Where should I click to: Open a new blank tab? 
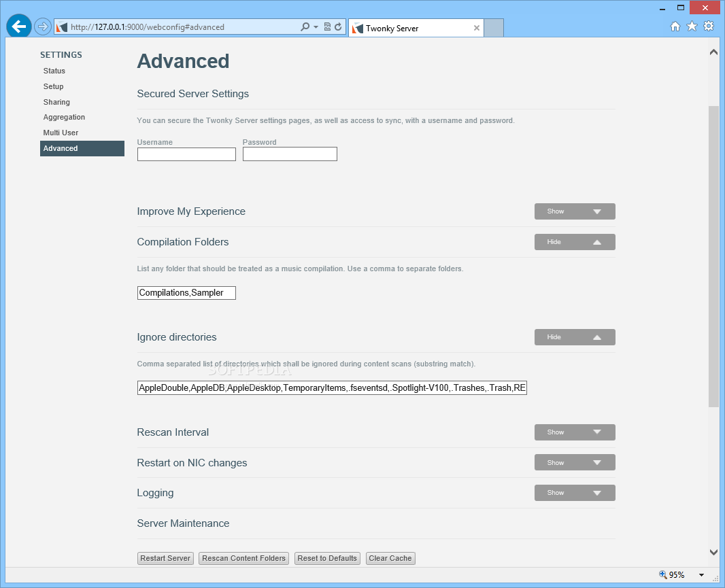click(x=493, y=28)
